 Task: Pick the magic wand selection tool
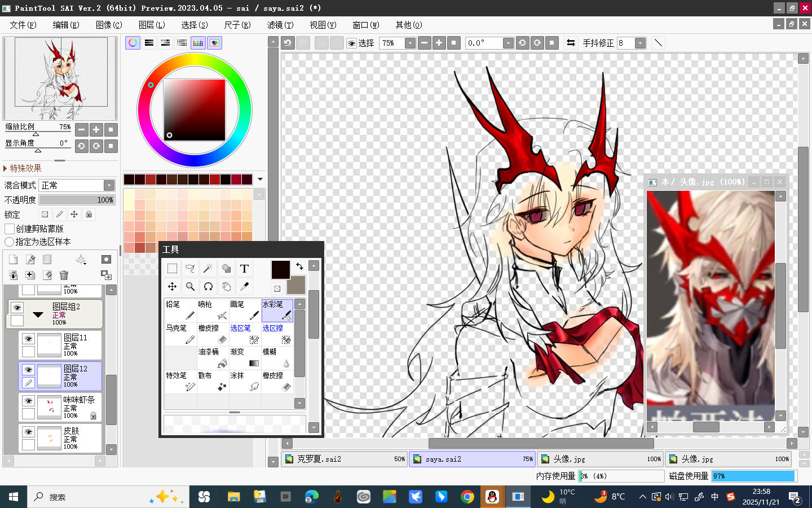[208, 269]
